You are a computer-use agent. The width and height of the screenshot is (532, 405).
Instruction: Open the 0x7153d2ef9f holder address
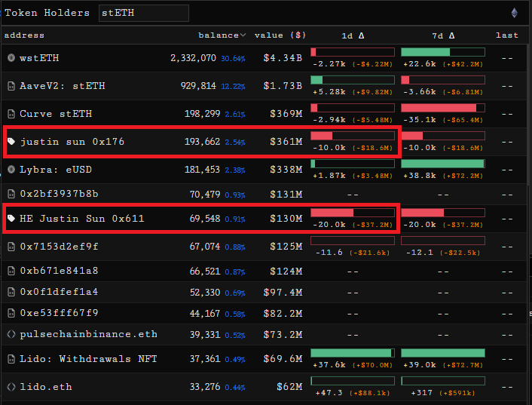(x=59, y=246)
